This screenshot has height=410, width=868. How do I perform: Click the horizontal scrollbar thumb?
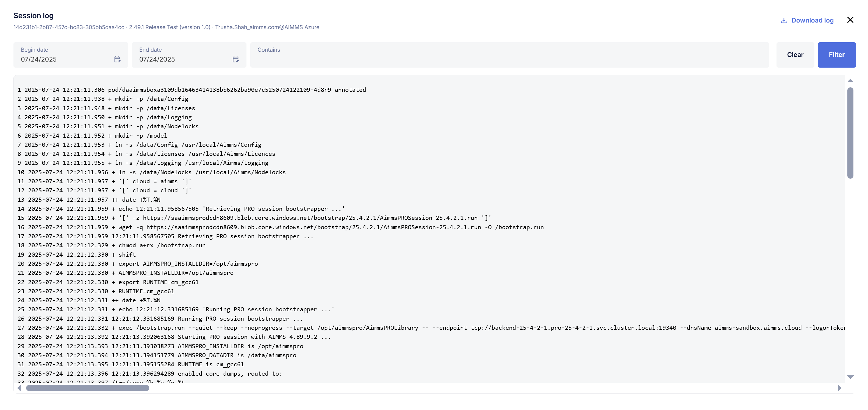point(88,388)
